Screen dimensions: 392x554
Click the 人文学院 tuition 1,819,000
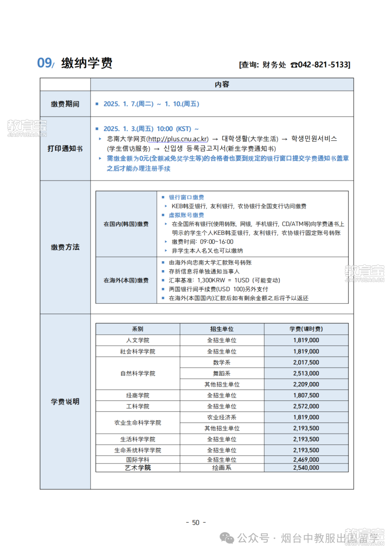click(x=306, y=340)
